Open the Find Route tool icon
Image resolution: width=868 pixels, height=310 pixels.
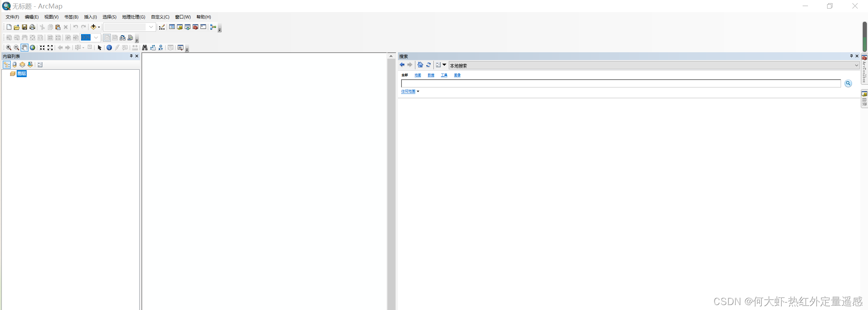pos(153,48)
